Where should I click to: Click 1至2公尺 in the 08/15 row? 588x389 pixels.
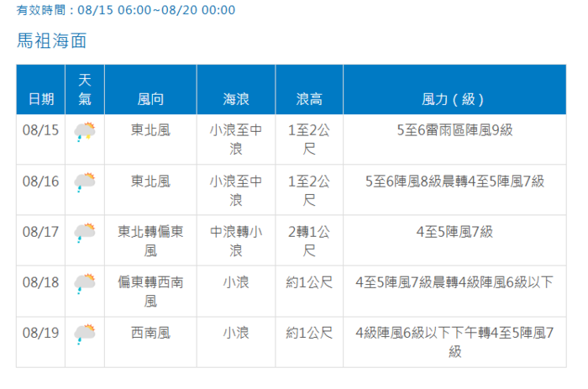[x=309, y=139]
